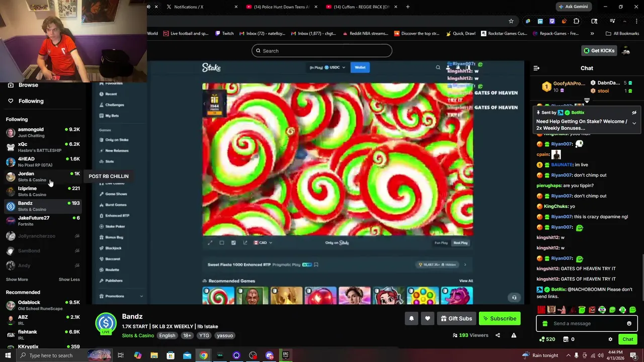644x362 pixels.
Task: Click the yassuo stream tag
Action: (x=225, y=336)
